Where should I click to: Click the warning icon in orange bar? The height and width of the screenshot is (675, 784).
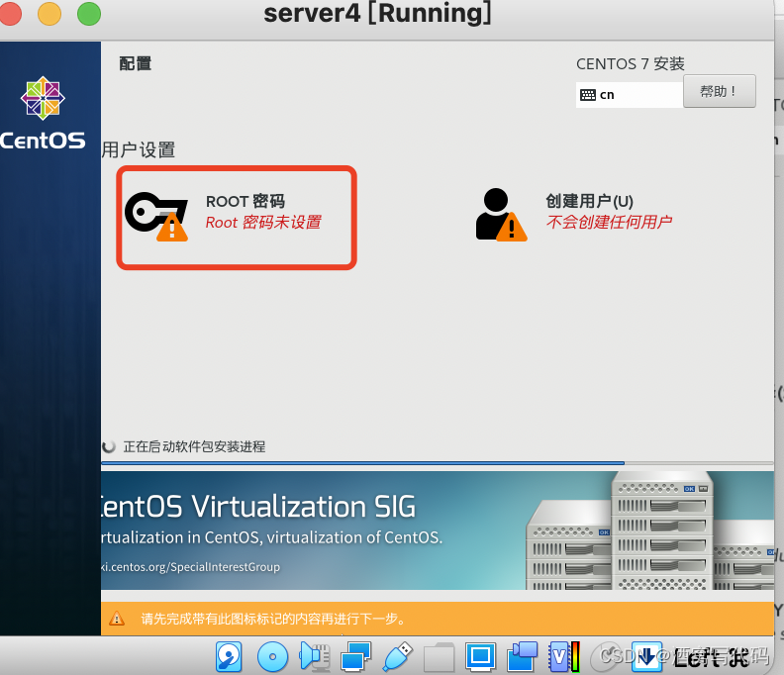[117, 619]
